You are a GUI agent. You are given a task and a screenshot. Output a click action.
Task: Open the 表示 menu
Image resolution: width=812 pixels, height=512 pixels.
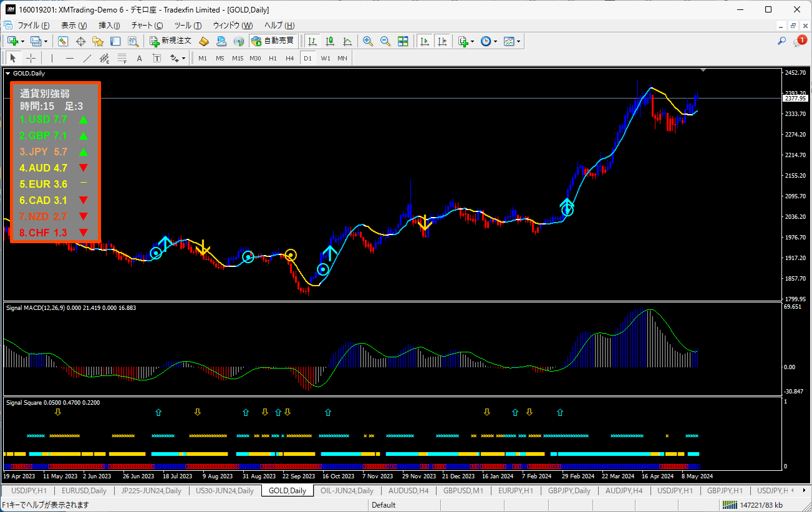coord(74,26)
